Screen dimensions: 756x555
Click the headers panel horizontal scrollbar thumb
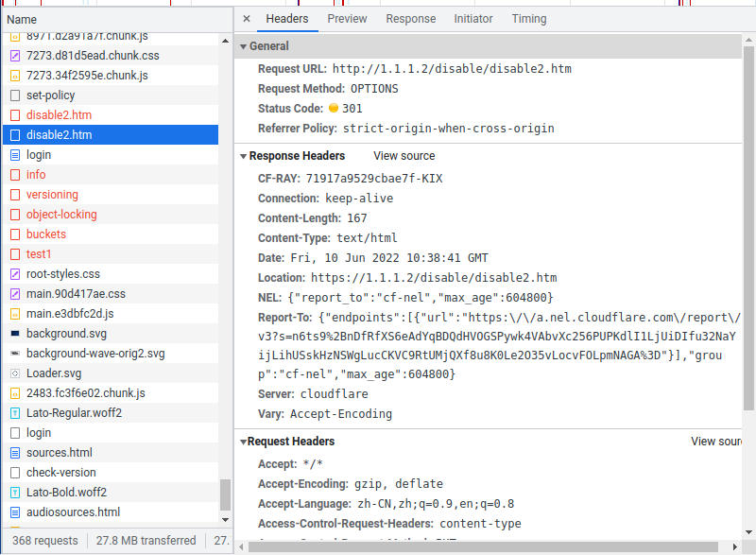(x=483, y=546)
